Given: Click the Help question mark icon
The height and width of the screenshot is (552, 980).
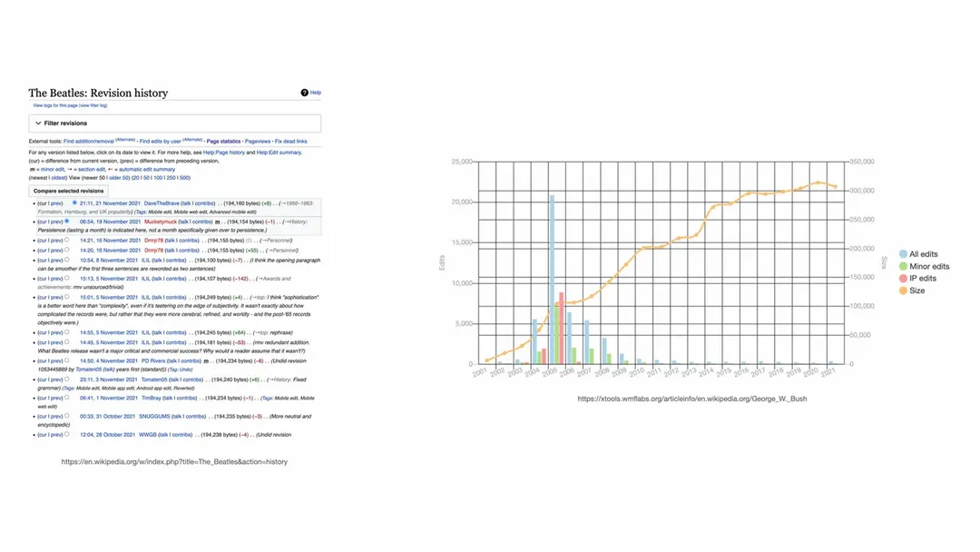Looking at the screenshot, I should pyautogui.click(x=304, y=93).
